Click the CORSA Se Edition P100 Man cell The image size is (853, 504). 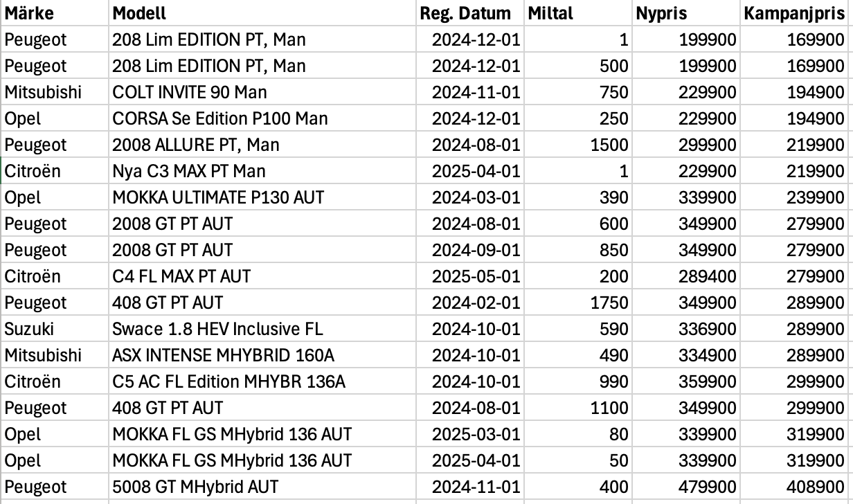pos(262,118)
